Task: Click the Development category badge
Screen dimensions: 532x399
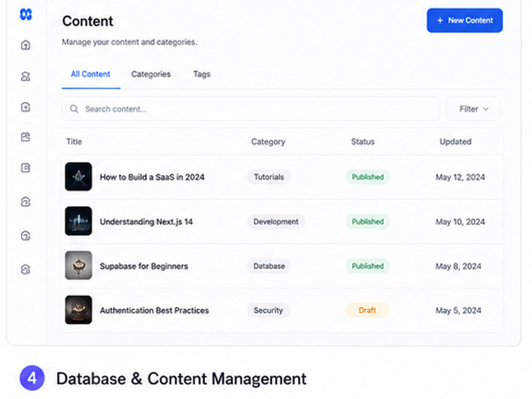Action: tap(276, 221)
